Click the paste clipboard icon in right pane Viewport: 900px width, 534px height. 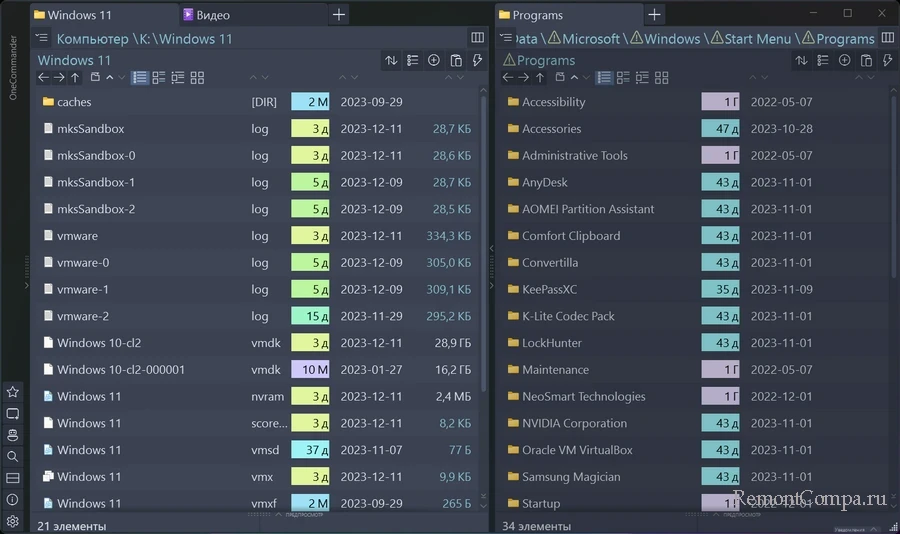point(866,61)
